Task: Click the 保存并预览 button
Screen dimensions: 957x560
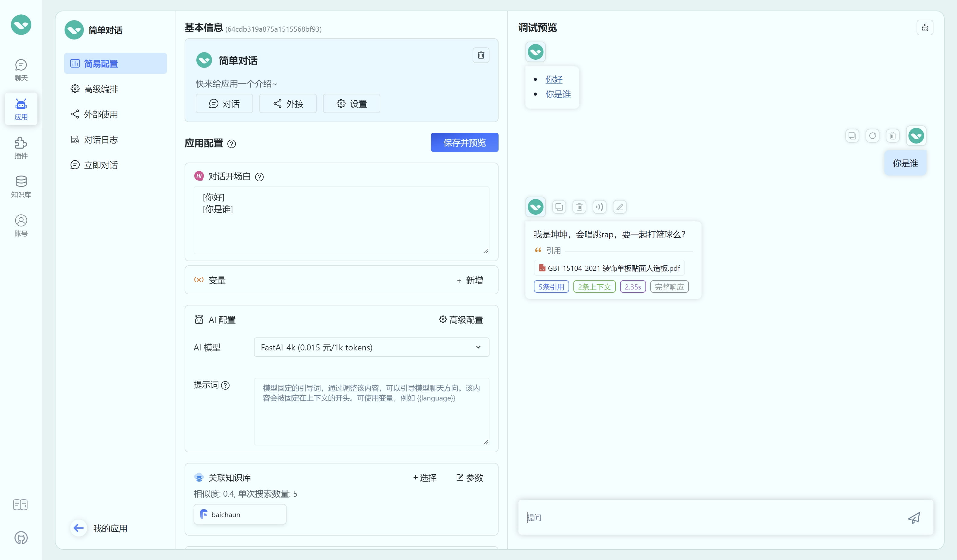Action: [x=464, y=142]
